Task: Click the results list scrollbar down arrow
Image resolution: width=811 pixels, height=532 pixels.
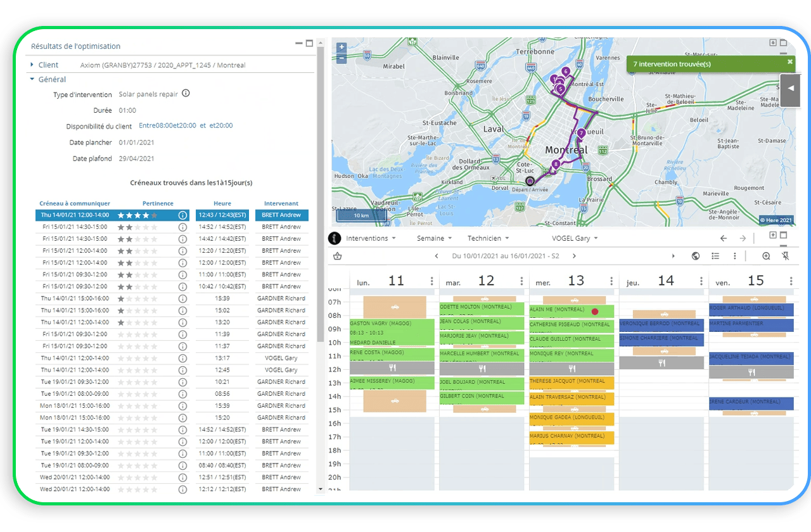Action: click(x=320, y=489)
